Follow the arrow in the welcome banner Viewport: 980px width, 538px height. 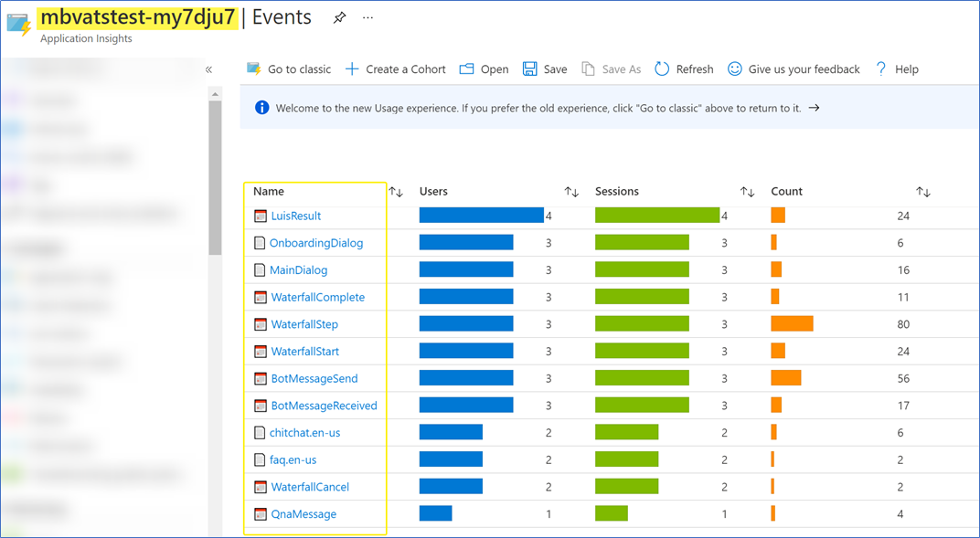click(x=815, y=107)
